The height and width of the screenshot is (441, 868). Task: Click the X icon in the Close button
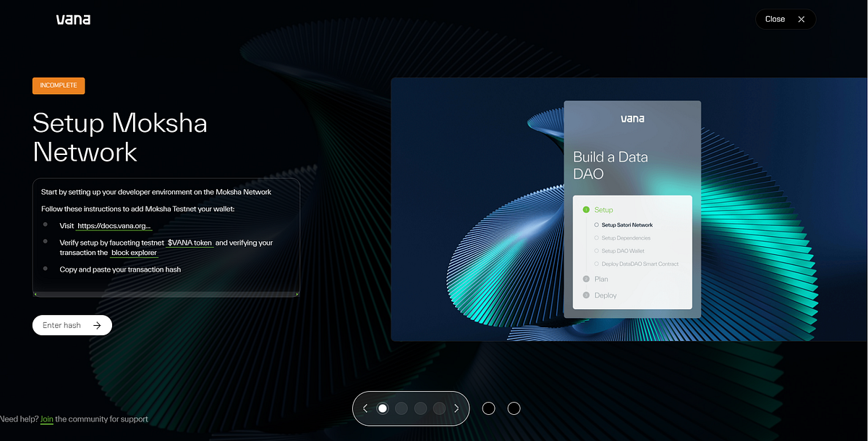pos(801,20)
